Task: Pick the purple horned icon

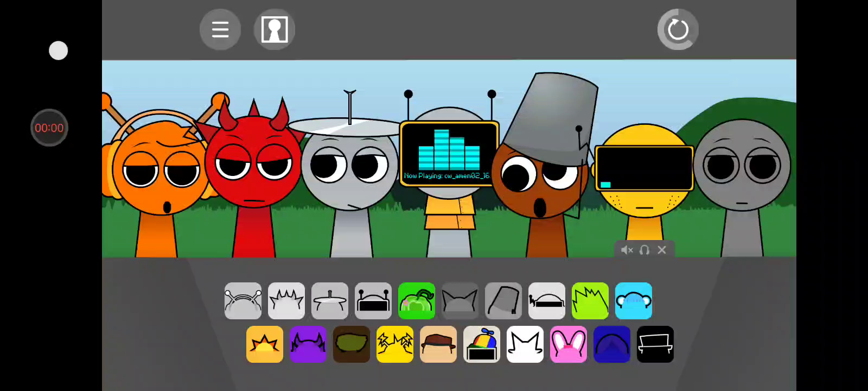Action: coord(308,344)
